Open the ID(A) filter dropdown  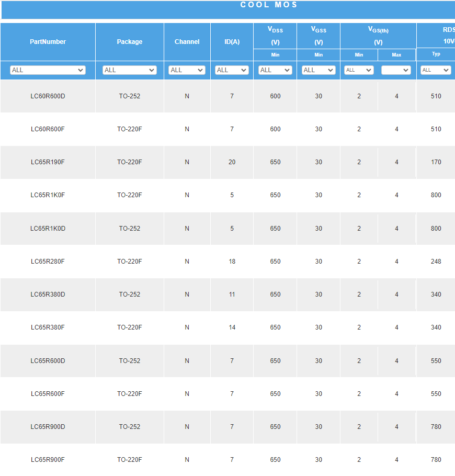pyautogui.click(x=232, y=70)
